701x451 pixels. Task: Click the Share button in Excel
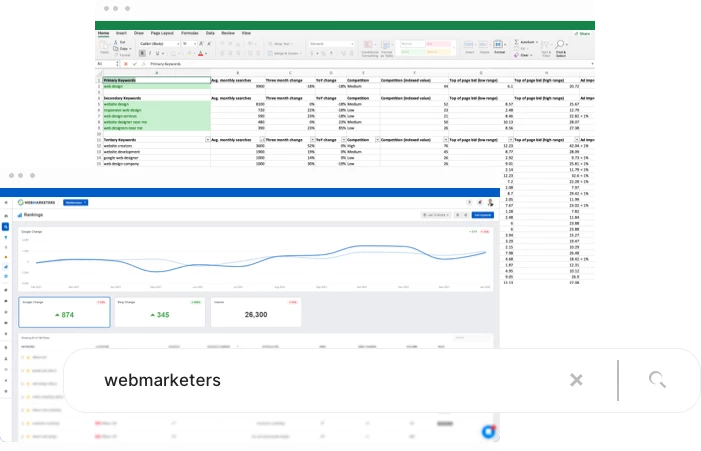click(582, 34)
